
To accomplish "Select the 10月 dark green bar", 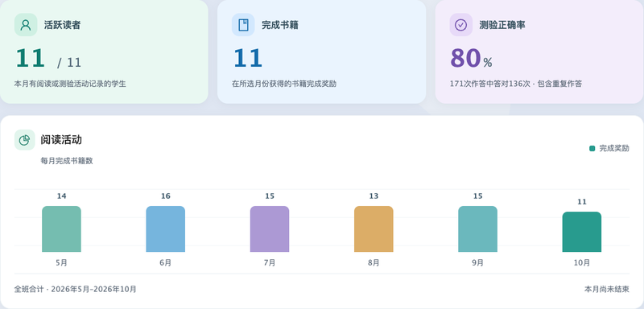I will click(581, 232).
